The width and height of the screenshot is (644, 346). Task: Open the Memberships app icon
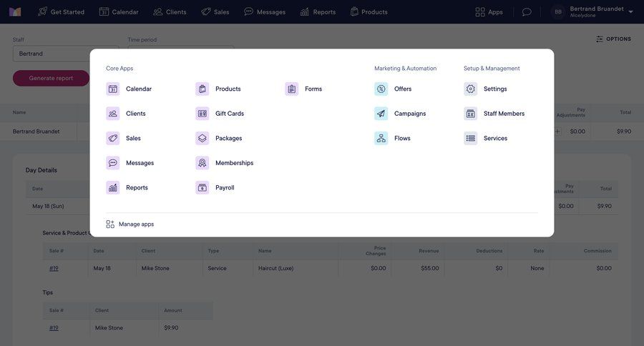pyautogui.click(x=202, y=163)
